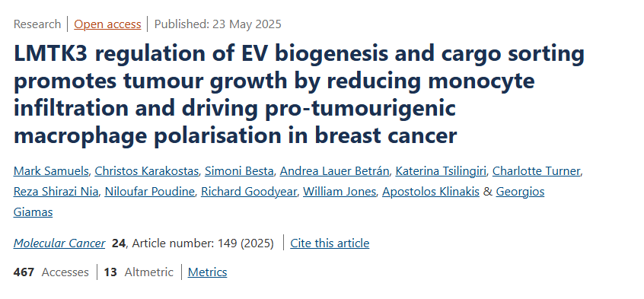644x299 pixels.
Task: View author Apostolos Klinakis
Action: point(431,192)
